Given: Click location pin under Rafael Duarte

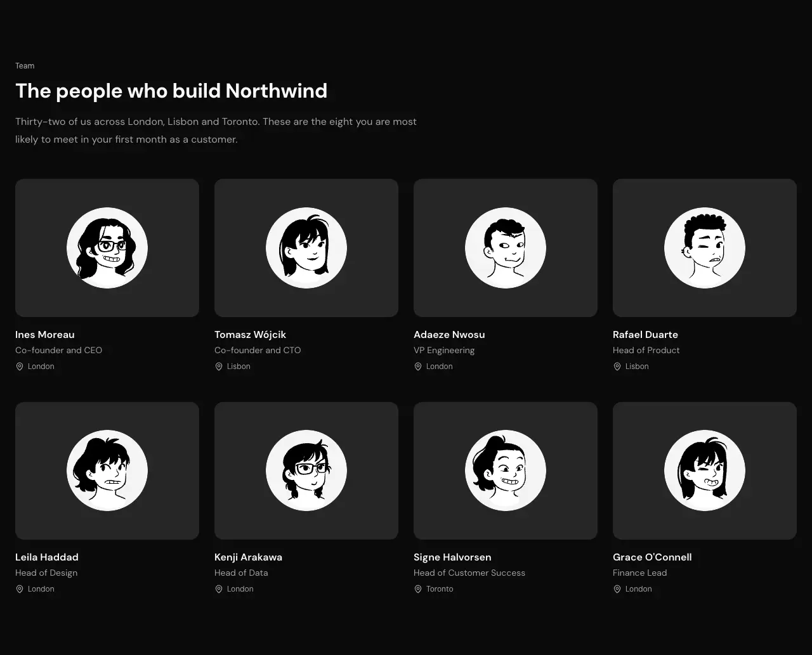Looking at the screenshot, I should (x=617, y=366).
